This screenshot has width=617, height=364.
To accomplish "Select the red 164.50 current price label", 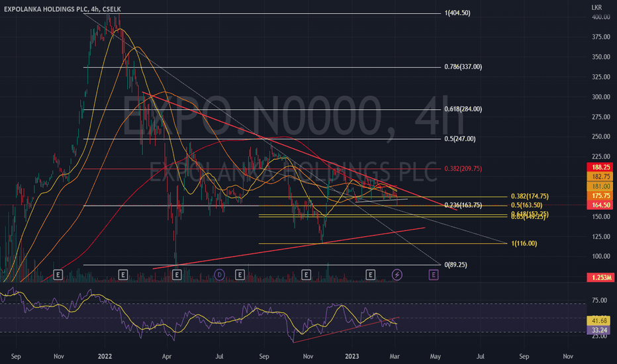I will [600, 205].
